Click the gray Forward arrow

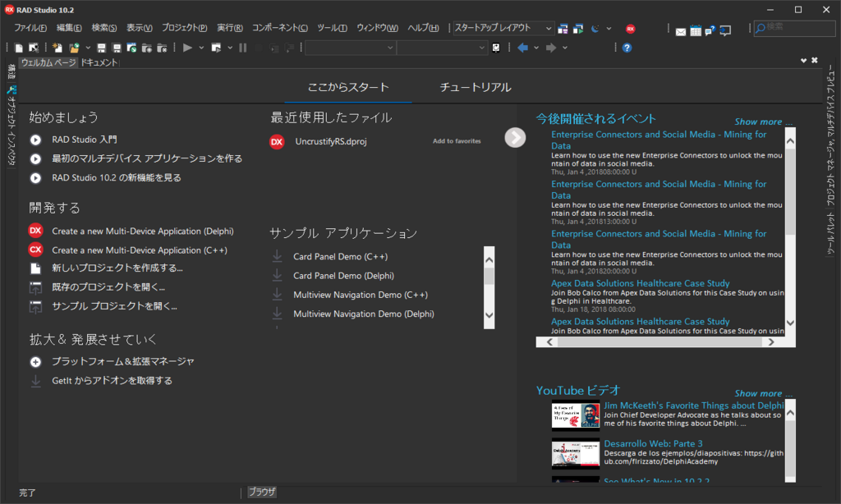tap(551, 48)
